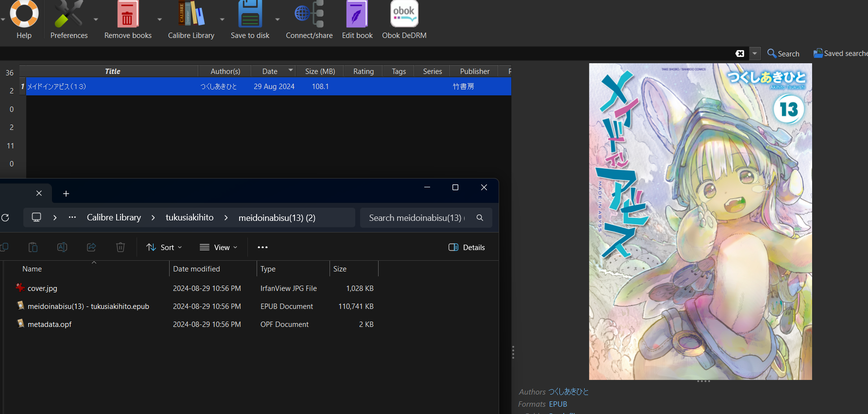868x414 pixels.
Task: Click the Explorer Share icon
Action: coord(91,247)
